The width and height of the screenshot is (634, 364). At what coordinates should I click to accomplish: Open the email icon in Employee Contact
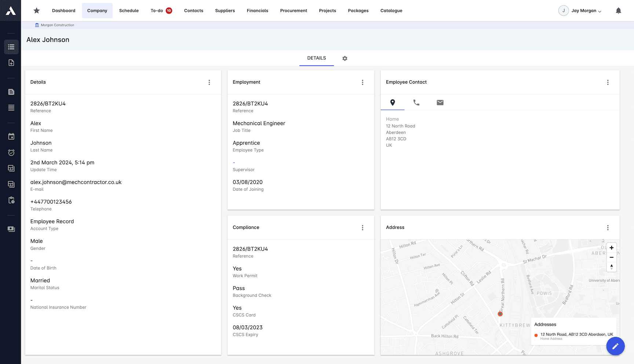[440, 103]
